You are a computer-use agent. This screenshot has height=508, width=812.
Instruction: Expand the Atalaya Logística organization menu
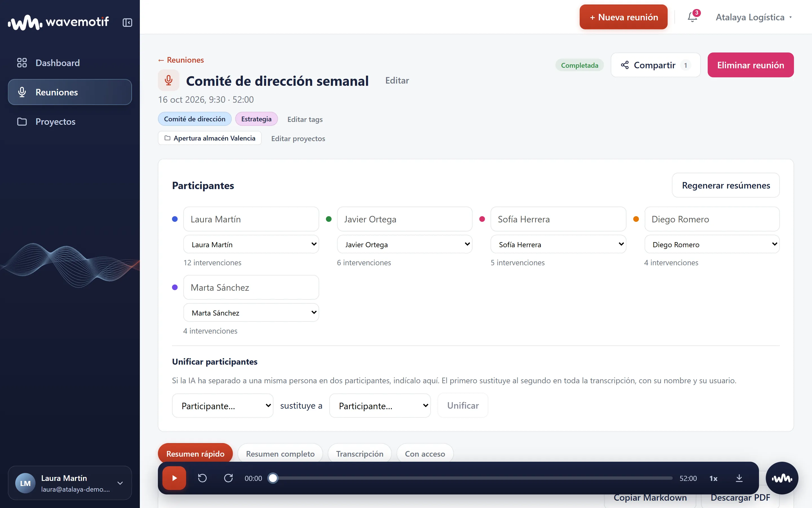(754, 17)
